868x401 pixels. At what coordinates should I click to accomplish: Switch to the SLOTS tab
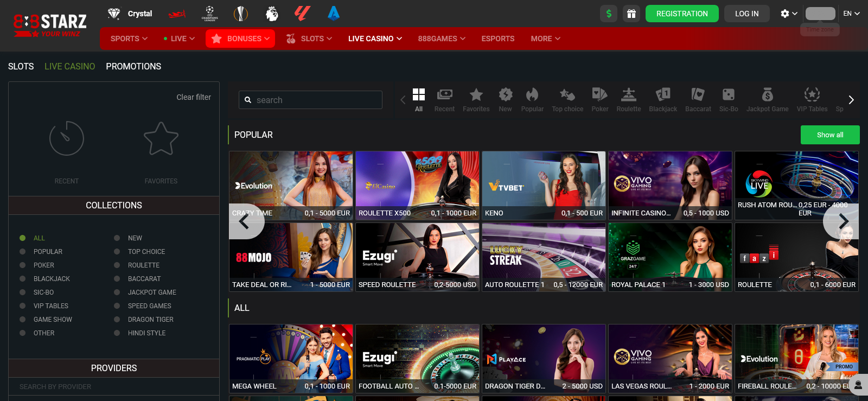(21, 66)
